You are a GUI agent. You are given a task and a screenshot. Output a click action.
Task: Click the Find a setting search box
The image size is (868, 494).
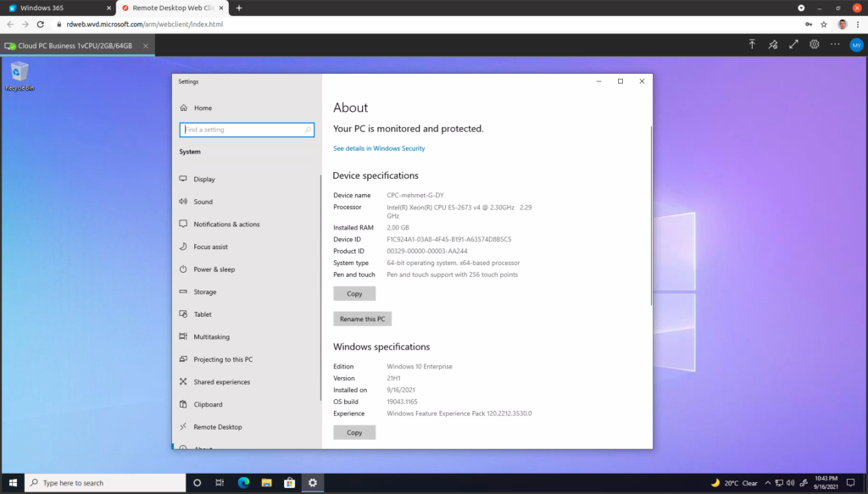click(247, 130)
